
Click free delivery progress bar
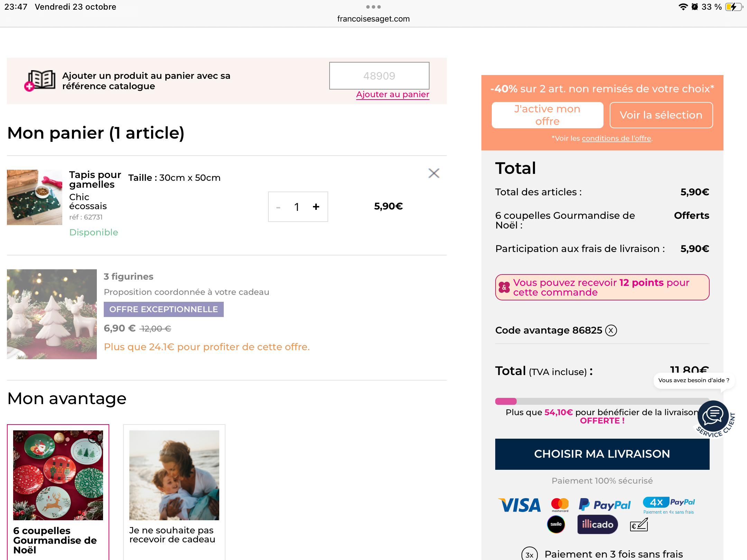(x=602, y=401)
